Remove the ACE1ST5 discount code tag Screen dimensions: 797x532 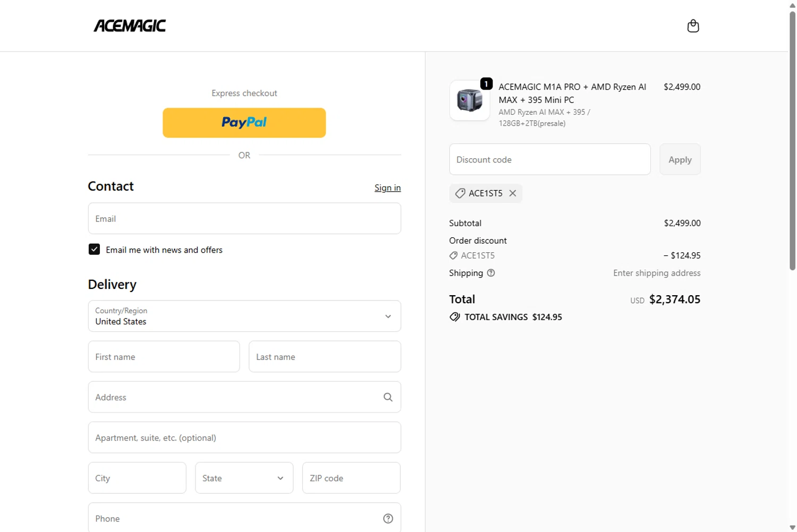[x=513, y=193]
